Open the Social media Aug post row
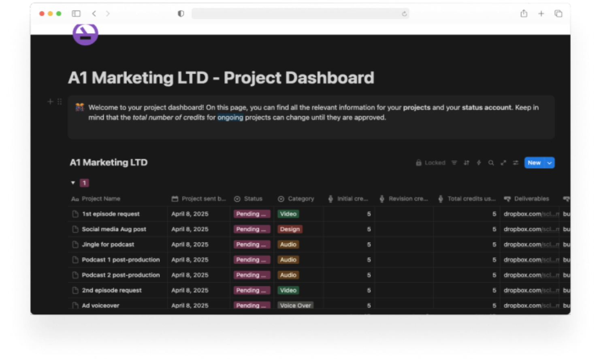Image resolution: width=601 pixels, height=364 pixels. [114, 229]
